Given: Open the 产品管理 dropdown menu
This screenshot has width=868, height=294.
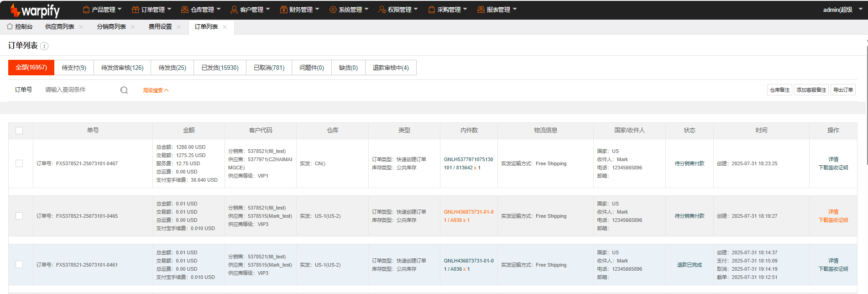Looking at the screenshot, I should click(x=102, y=10).
